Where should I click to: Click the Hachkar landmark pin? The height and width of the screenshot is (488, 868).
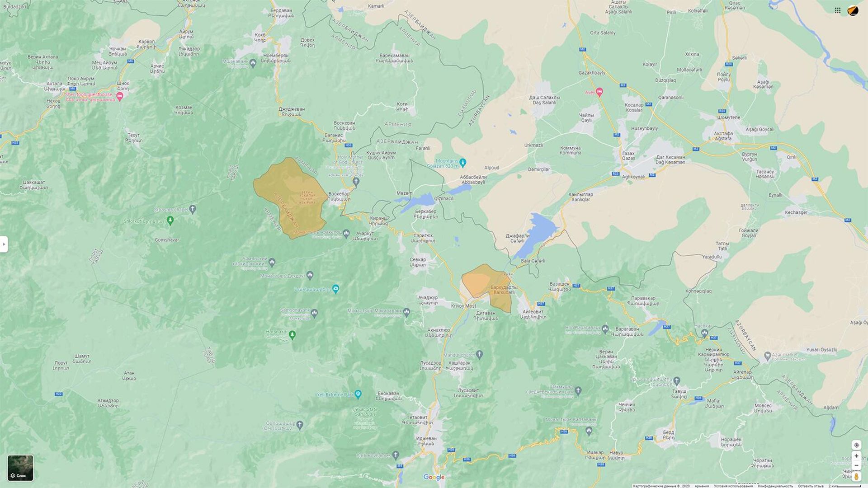704,333
